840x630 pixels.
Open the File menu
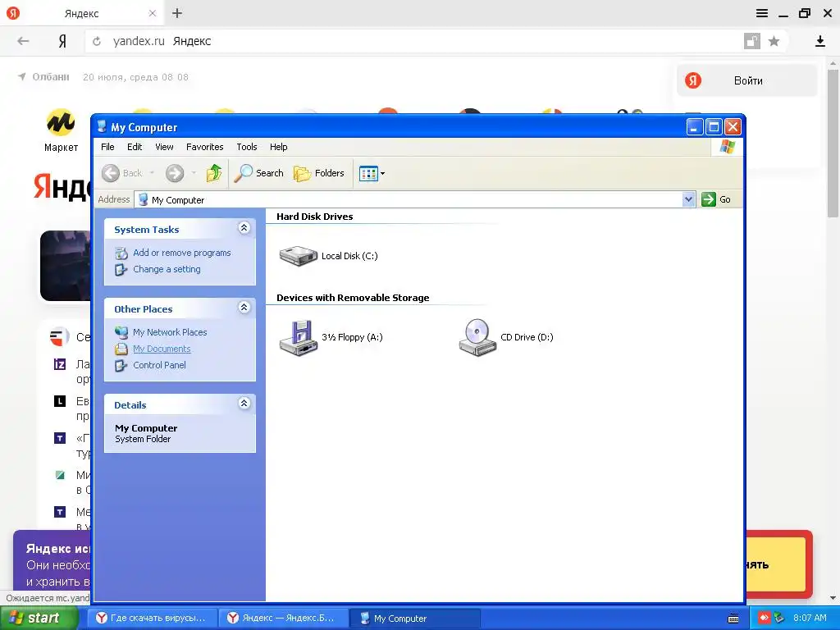(107, 147)
